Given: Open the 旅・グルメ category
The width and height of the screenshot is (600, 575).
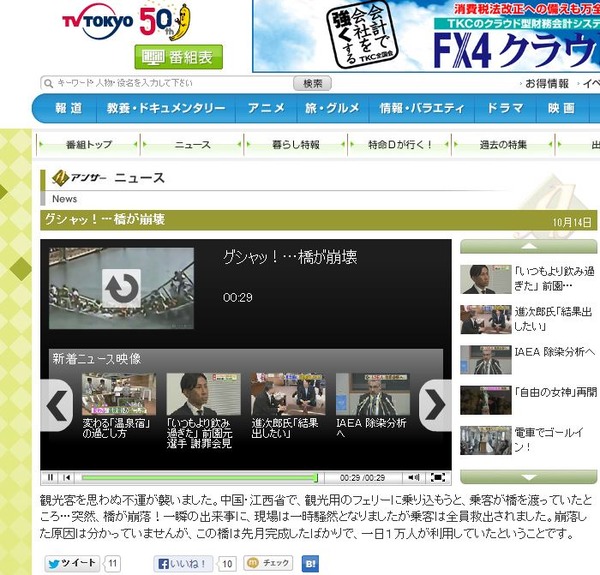Looking at the screenshot, I should [333, 108].
